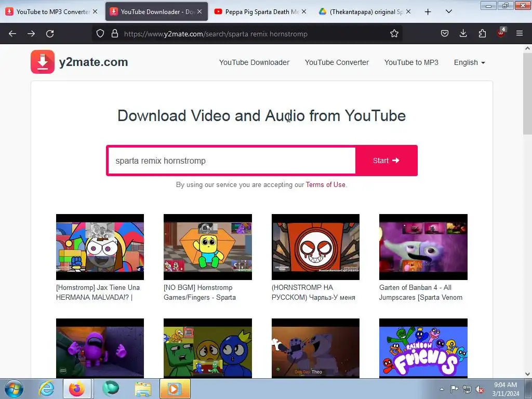Screen dimensions: 532x399
Task: Open the clock showing 9:04 AM
Action: (506, 389)
